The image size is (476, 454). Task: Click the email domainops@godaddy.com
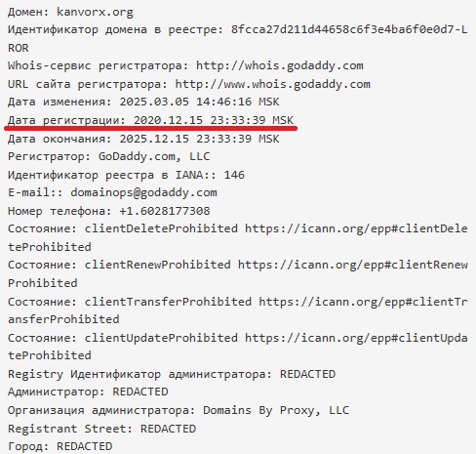(x=143, y=193)
